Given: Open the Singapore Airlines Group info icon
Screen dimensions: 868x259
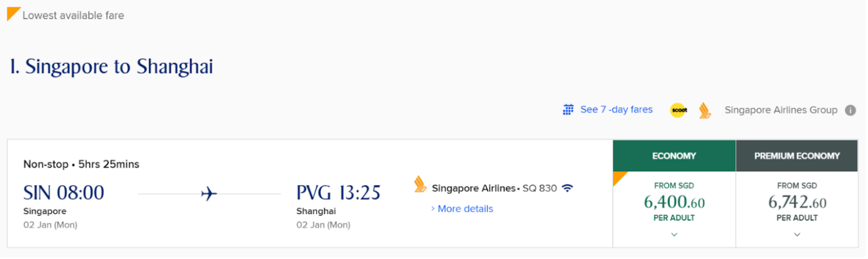Looking at the screenshot, I should pos(850,110).
